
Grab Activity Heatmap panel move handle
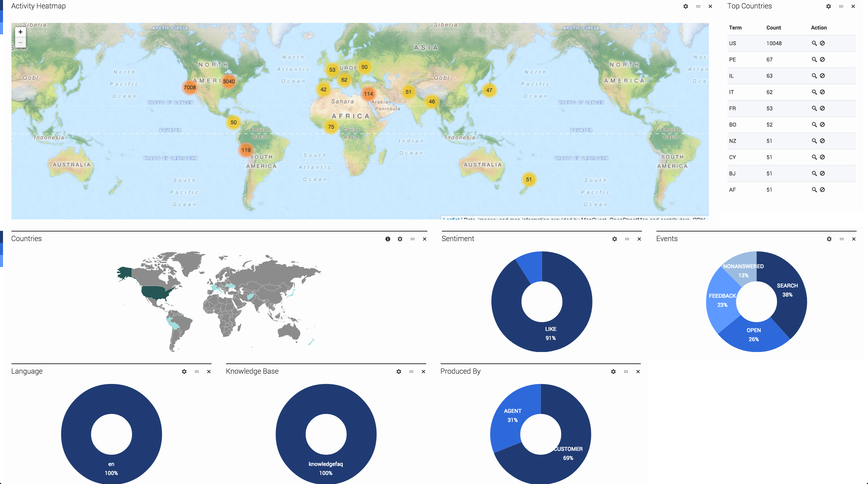tap(698, 6)
